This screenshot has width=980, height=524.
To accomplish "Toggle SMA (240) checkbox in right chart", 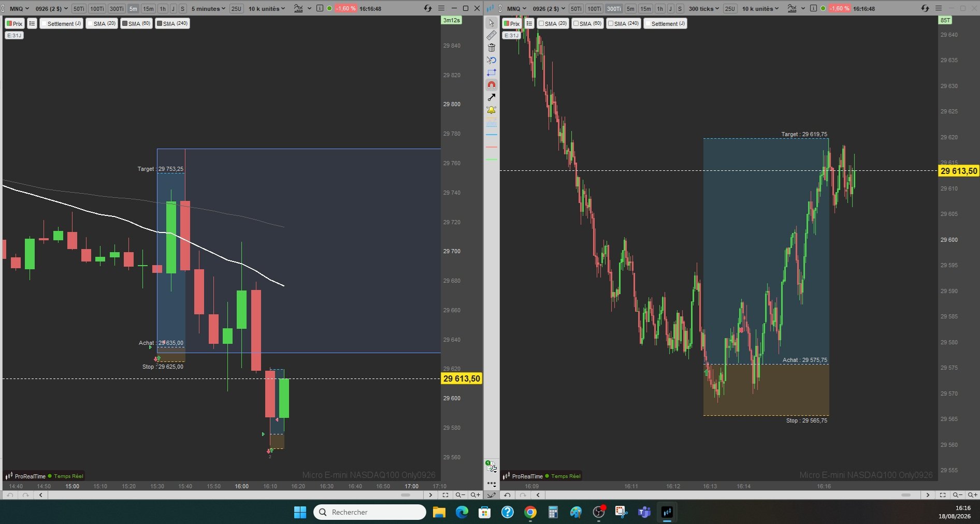I will (x=611, y=23).
